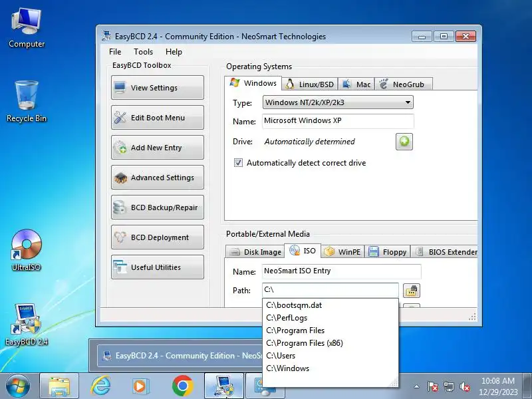The width and height of the screenshot is (532, 399).
Task: Click the browse for ISO file icon
Action: tap(412, 291)
